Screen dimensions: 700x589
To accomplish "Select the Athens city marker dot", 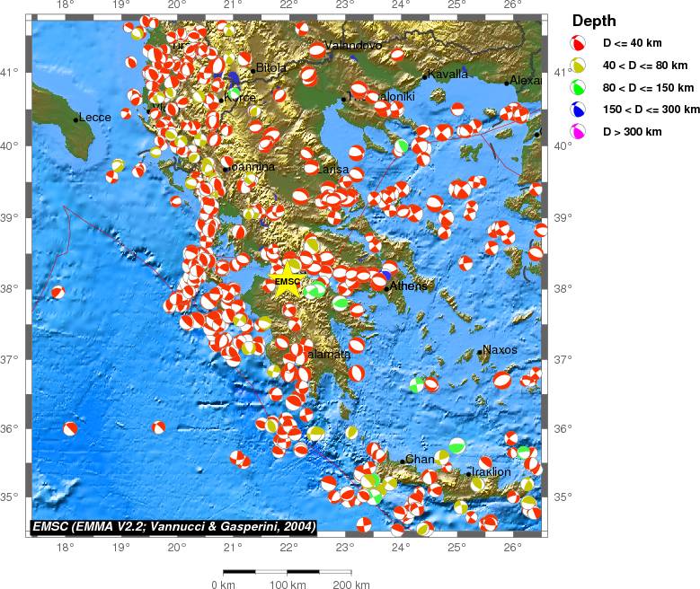I will click(x=386, y=289).
